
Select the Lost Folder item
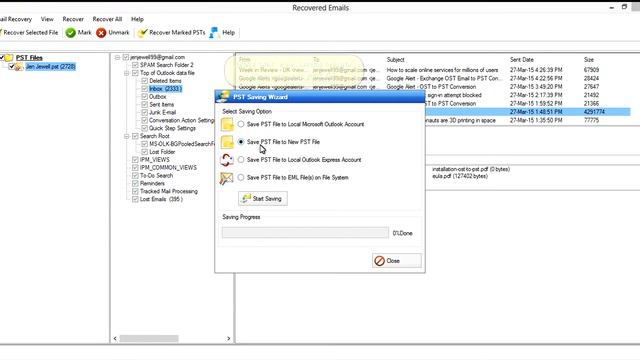click(x=162, y=152)
